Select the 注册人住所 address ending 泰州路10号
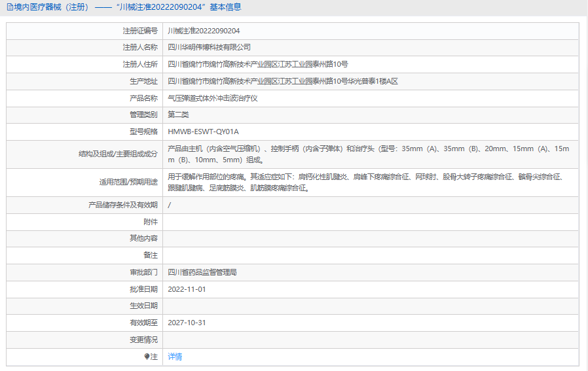Image resolution: width=588 pixels, height=371 pixels. pos(257,64)
